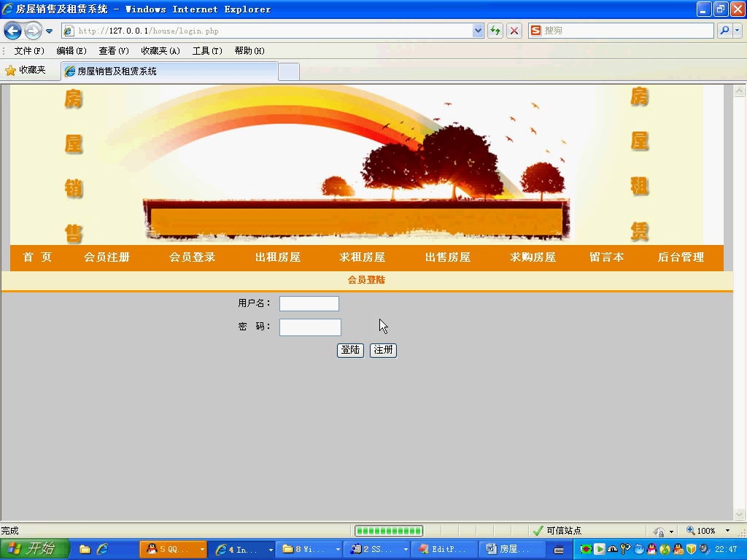Image resolution: width=747 pixels, height=560 pixels.
Task: Click the browser Back arrow button
Action: pyautogui.click(x=13, y=31)
